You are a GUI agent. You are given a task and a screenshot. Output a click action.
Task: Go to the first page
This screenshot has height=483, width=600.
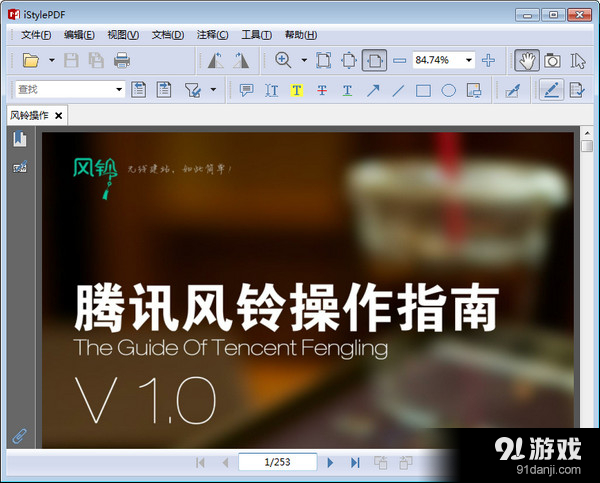(200, 463)
